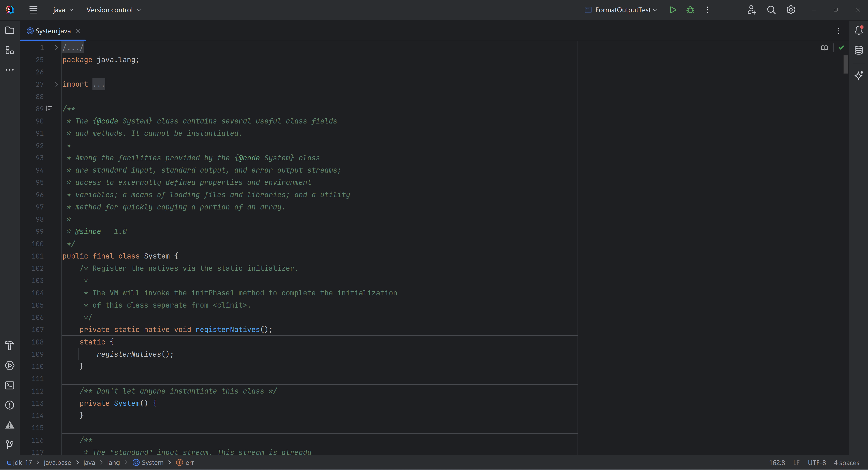Click the folded import ellipsis placeholder
Image resolution: width=868 pixels, height=470 pixels.
[99, 84]
